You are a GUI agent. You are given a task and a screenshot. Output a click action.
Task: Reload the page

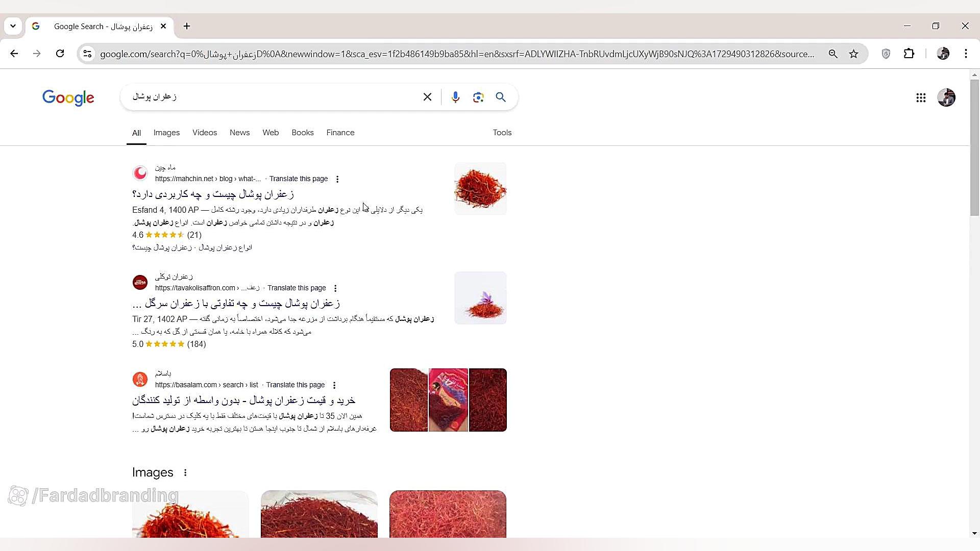(60, 54)
